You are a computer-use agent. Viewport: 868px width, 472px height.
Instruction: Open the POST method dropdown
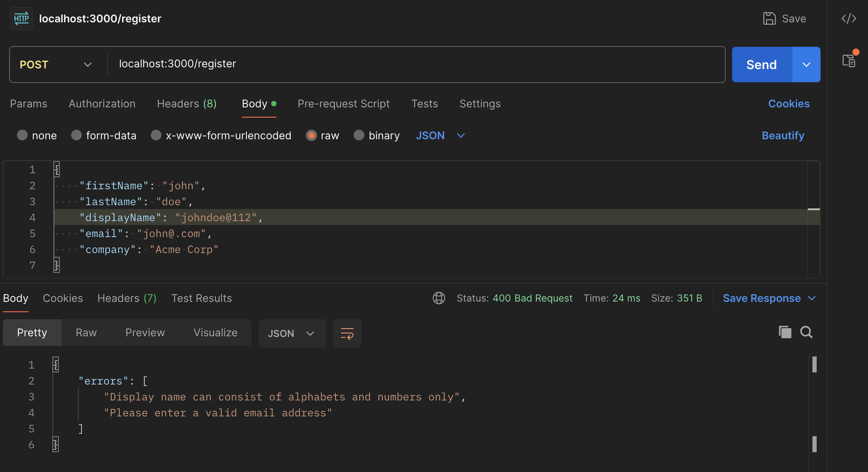(88, 64)
